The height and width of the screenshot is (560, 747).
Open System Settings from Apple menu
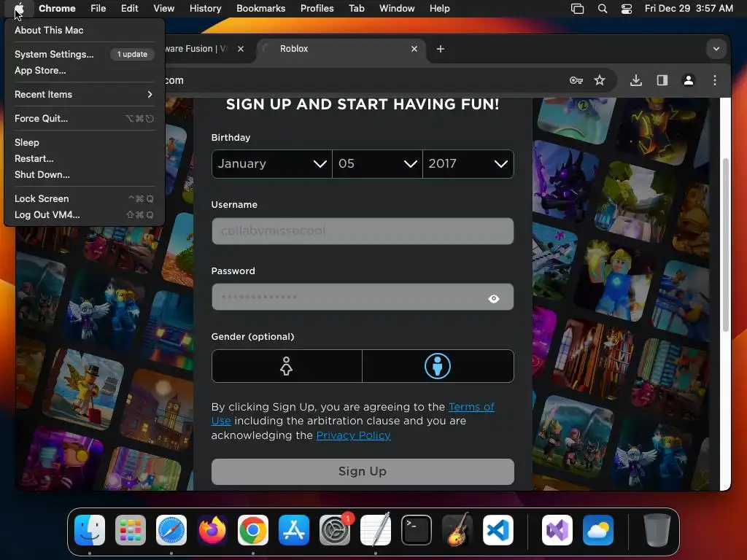point(84,54)
